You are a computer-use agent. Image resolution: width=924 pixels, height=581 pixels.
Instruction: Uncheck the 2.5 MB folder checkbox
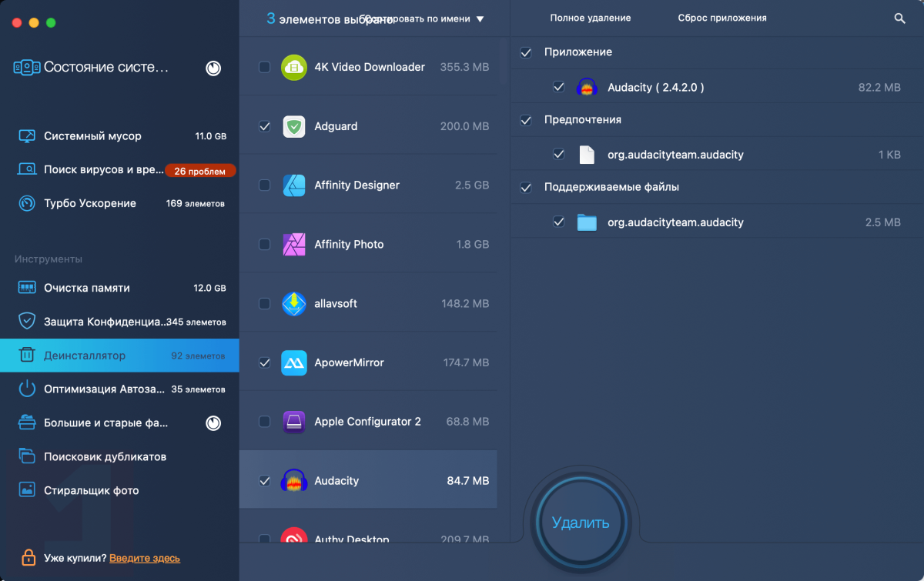[559, 222]
